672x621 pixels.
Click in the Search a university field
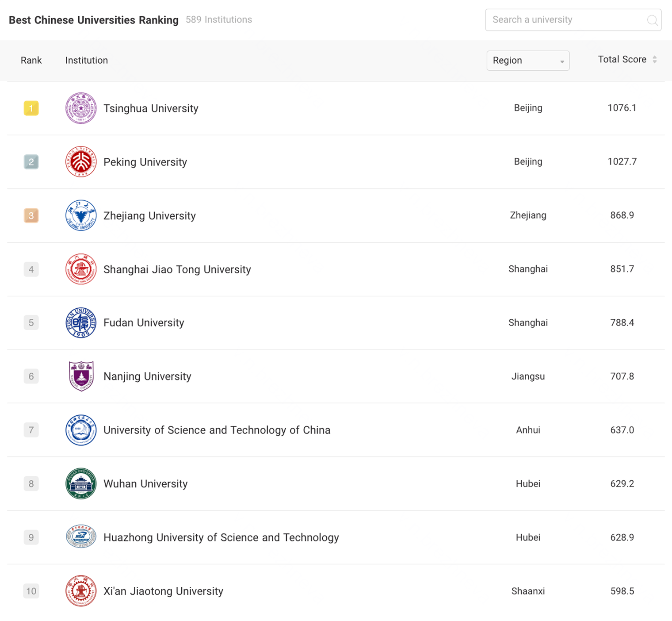566,20
